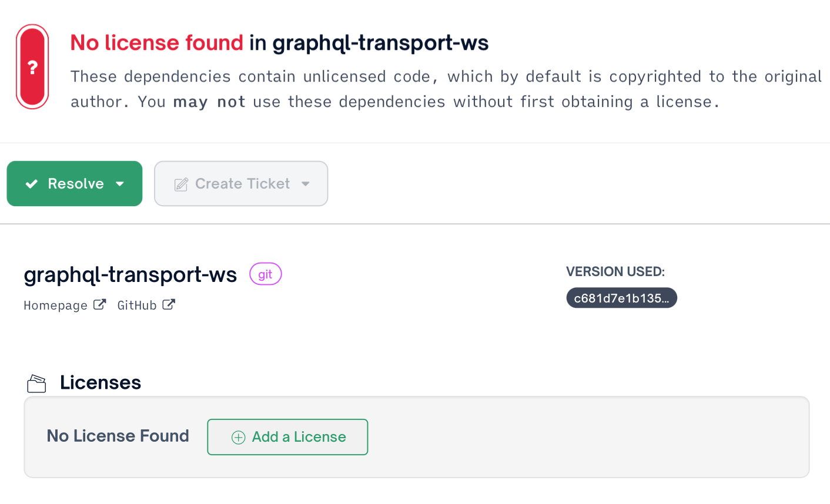Open the Homepage link
Image resolution: width=830 pixels, height=504 pixels.
(56, 305)
